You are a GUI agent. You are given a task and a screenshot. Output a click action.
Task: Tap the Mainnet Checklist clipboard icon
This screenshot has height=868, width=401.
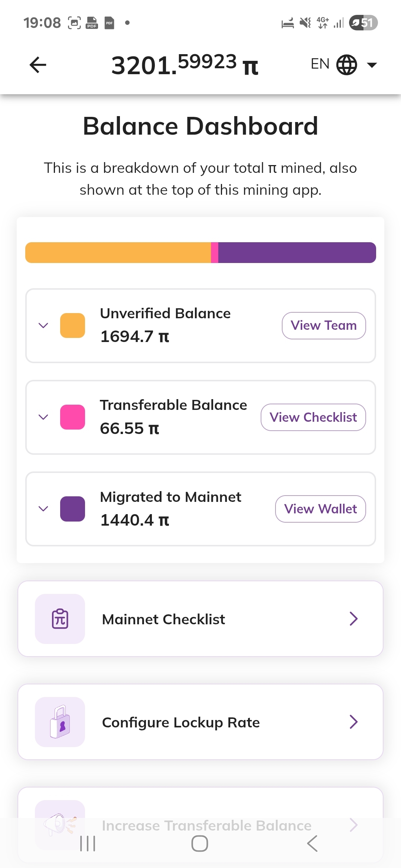point(60,619)
